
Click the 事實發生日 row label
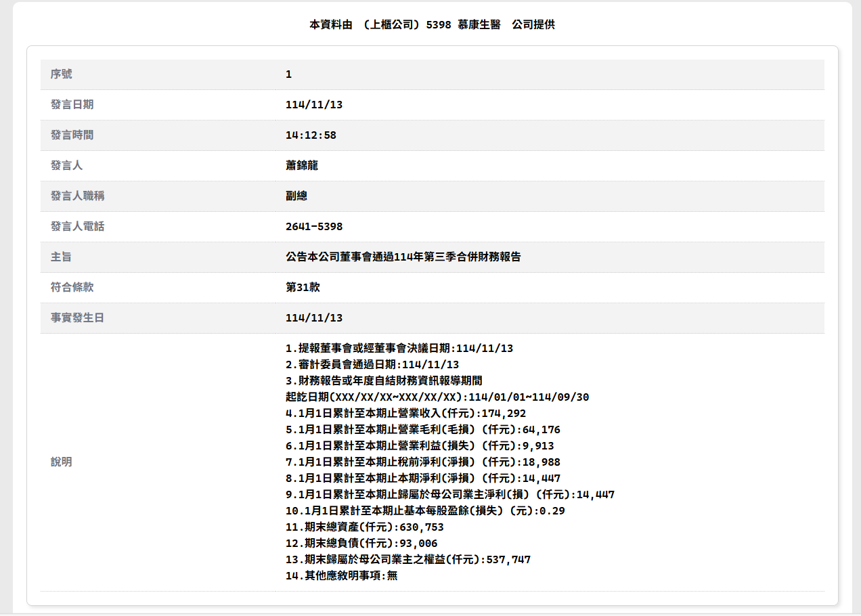pyautogui.click(x=77, y=317)
